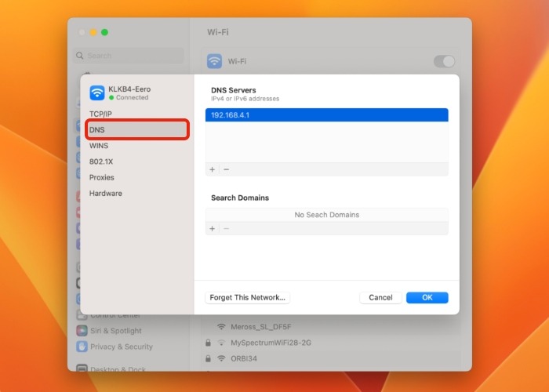Image resolution: width=549 pixels, height=392 pixels.
Task: Open Siri & Spotlight in sidebar
Action: tap(115, 331)
